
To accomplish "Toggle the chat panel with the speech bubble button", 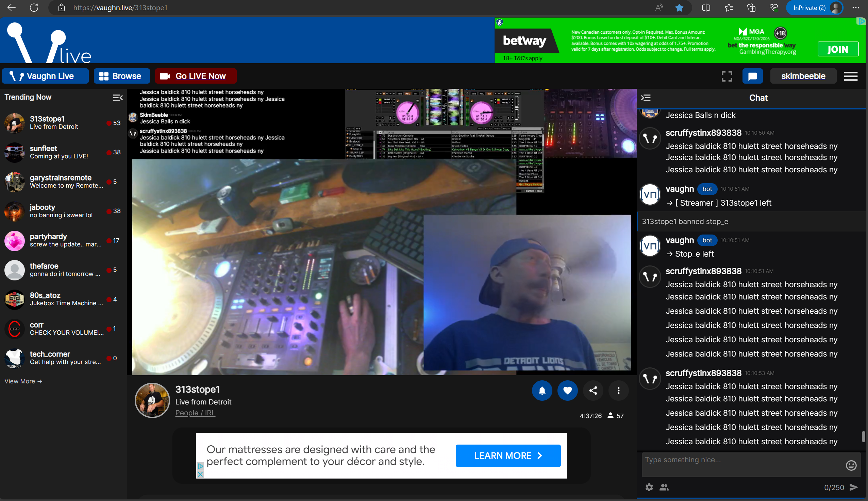I will [752, 76].
